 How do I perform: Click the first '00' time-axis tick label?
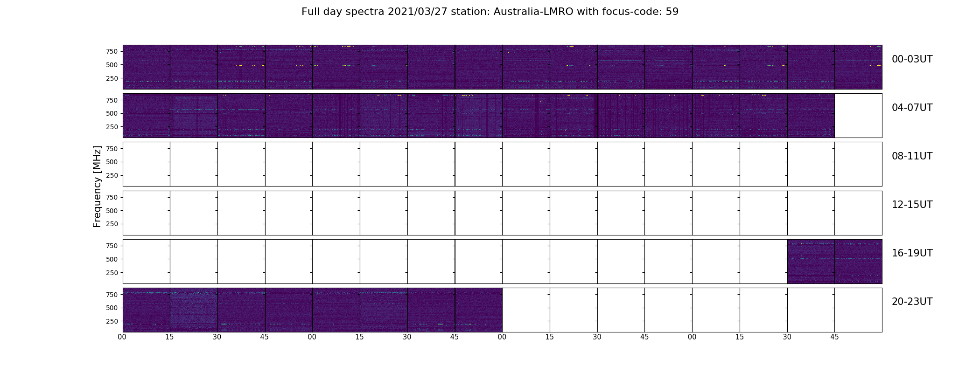coord(122,337)
